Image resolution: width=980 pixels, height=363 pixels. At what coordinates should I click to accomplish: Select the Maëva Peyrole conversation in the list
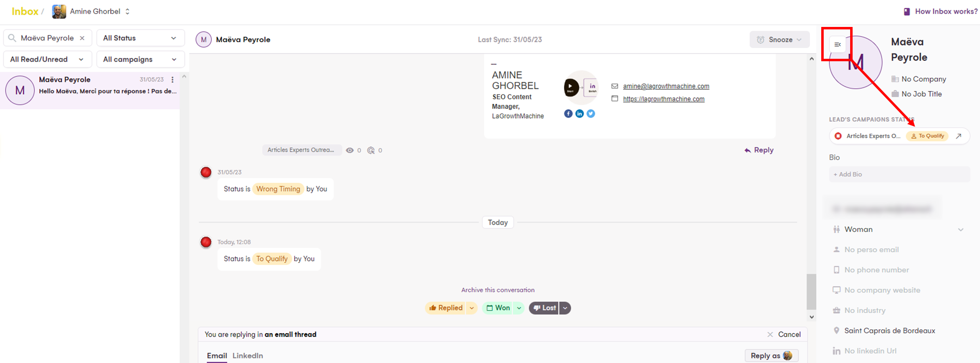coord(90,91)
